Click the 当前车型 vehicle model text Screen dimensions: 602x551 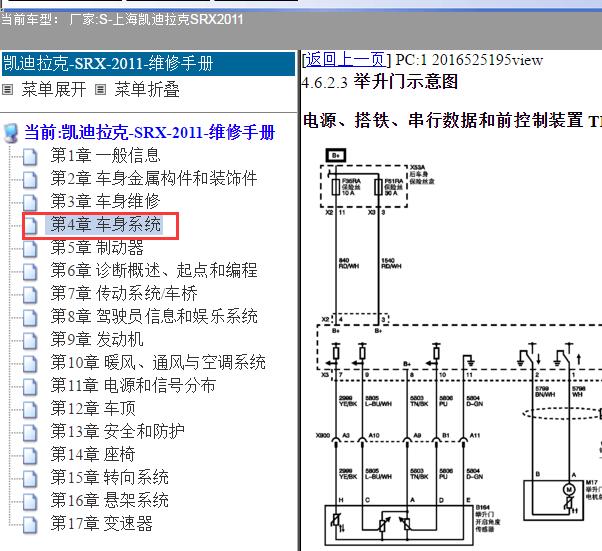click(122, 19)
